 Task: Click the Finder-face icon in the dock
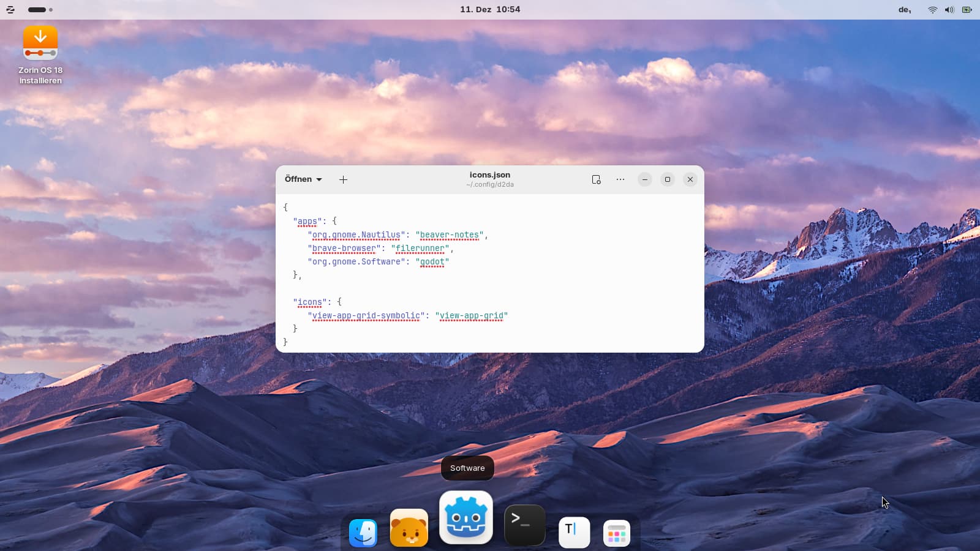363,532
